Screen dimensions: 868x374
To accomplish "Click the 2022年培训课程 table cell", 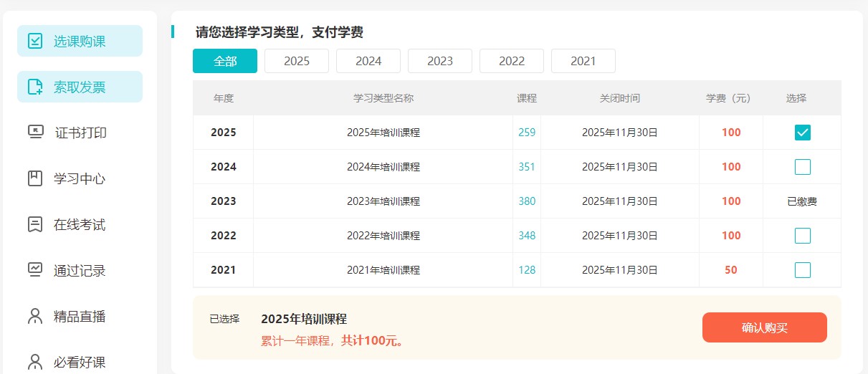I will (383, 236).
